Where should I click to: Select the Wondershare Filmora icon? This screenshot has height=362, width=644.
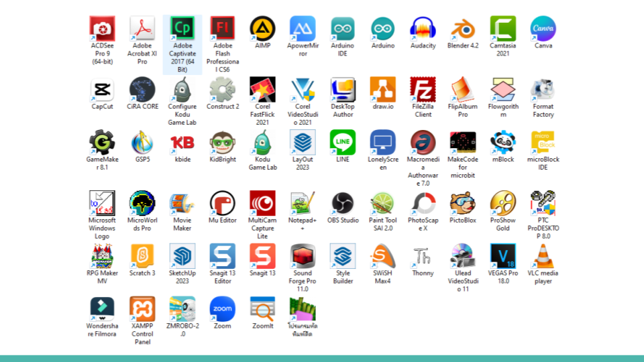tap(102, 309)
